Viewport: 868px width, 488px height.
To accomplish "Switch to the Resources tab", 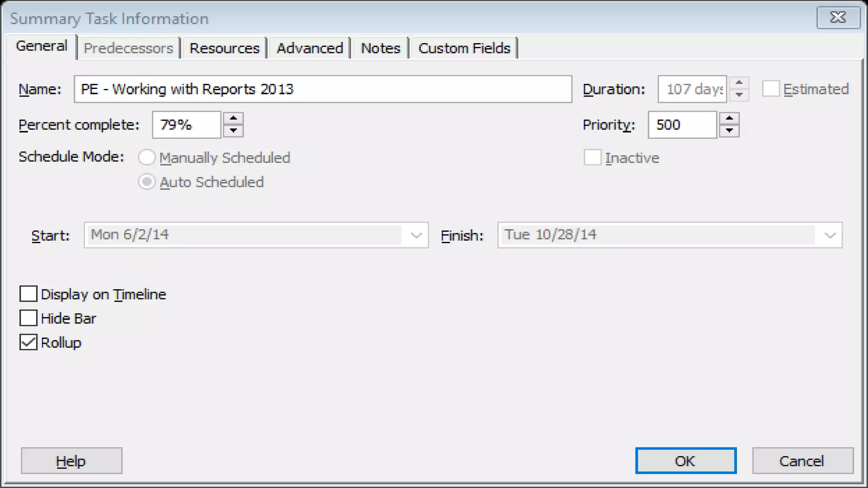I will (x=224, y=48).
